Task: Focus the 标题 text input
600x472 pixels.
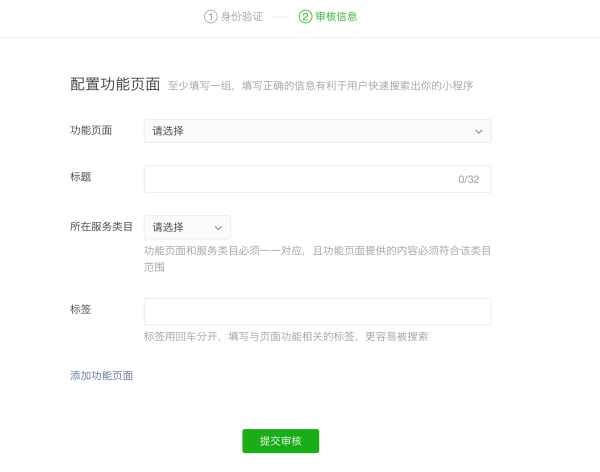Action: (300, 179)
